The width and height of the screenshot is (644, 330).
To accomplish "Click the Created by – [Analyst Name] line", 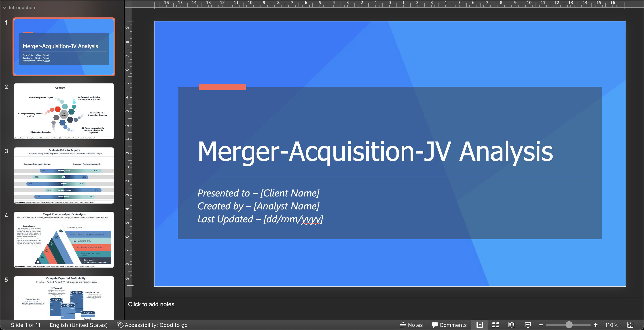I will click(258, 206).
